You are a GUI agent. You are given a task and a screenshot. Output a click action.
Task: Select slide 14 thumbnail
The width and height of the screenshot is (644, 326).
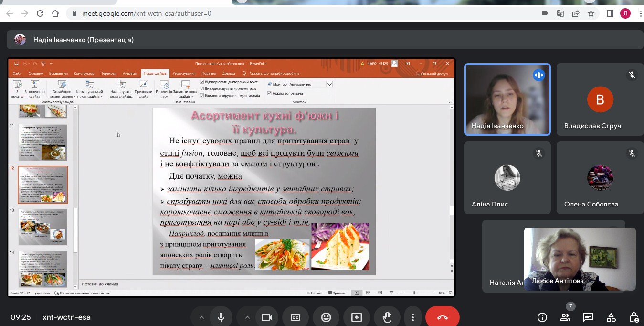(x=42, y=269)
